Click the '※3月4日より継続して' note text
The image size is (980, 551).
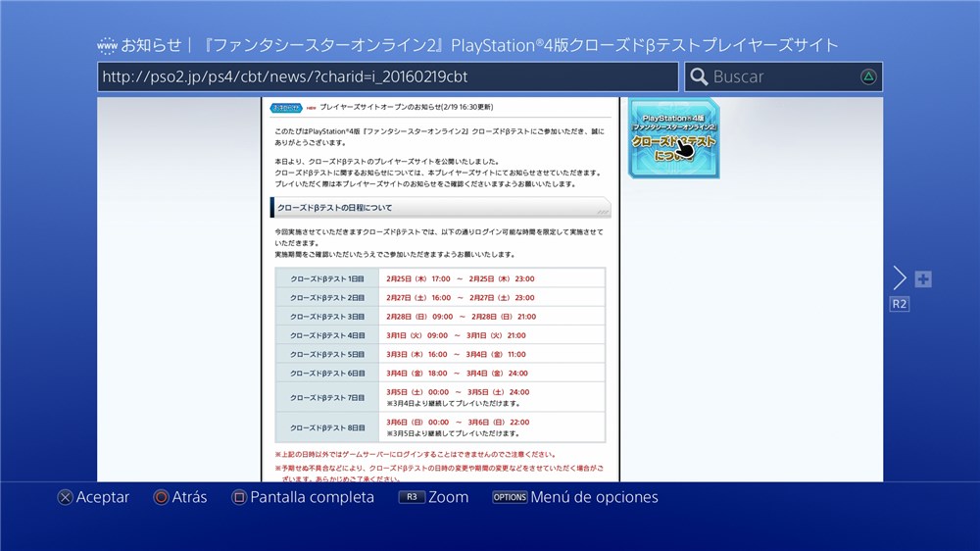click(453, 403)
